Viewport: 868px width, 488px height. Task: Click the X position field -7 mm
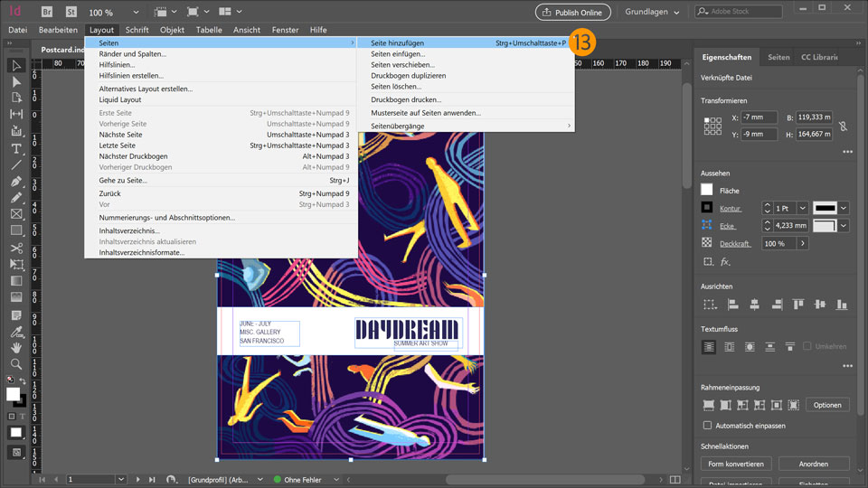(x=759, y=117)
